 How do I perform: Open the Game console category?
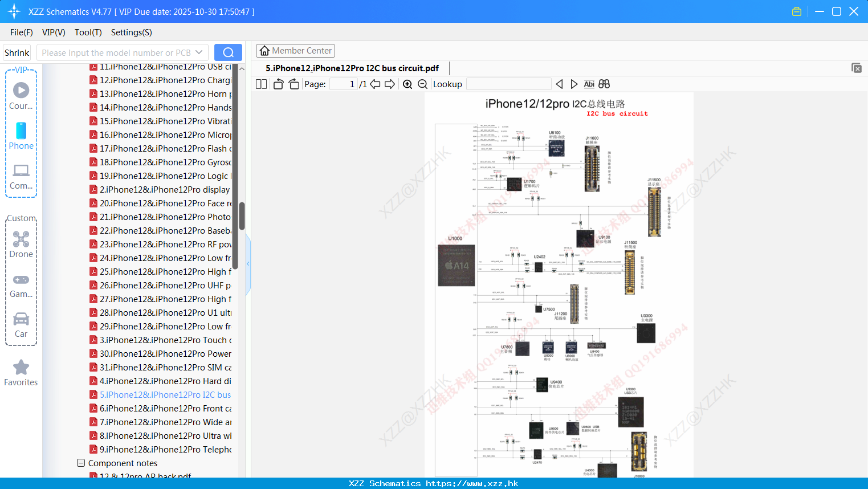point(21,286)
